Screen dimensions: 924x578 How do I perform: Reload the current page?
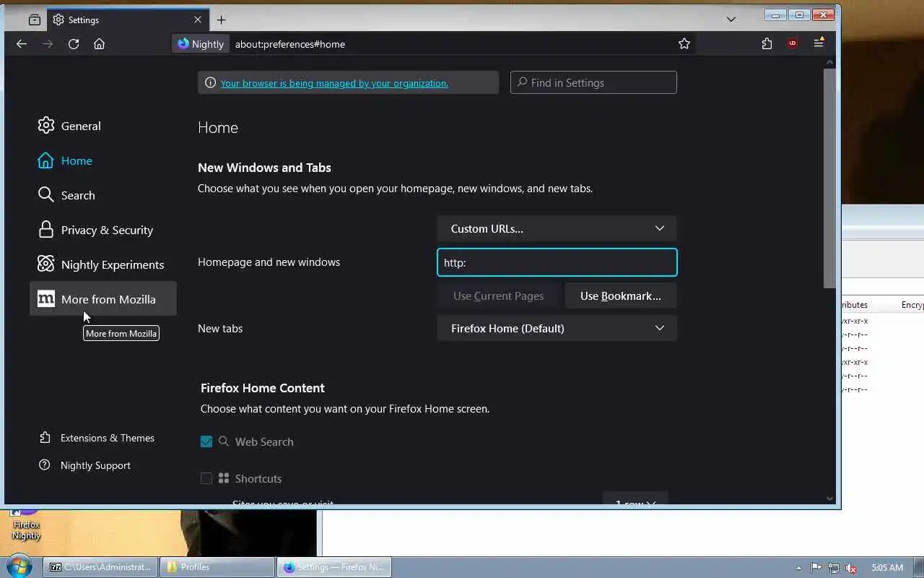point(74,44)
